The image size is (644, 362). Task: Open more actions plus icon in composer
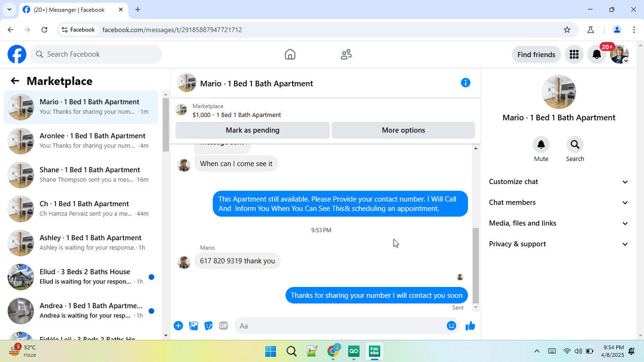tap(178, 326)
